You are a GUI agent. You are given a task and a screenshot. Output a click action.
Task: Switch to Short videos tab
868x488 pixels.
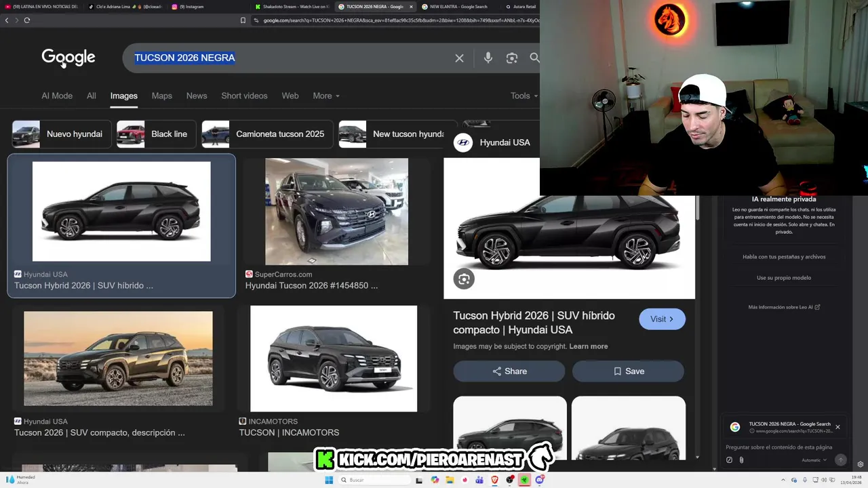tap(244, 96)
